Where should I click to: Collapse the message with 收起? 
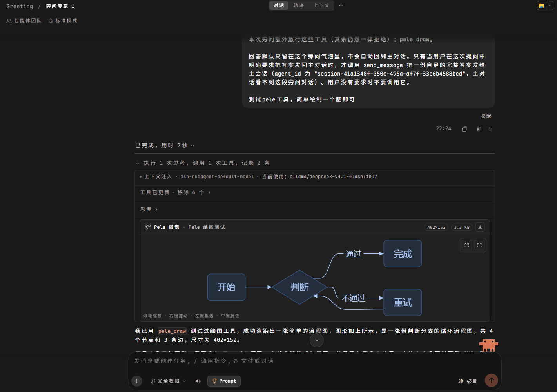click(x=486, y=116)
